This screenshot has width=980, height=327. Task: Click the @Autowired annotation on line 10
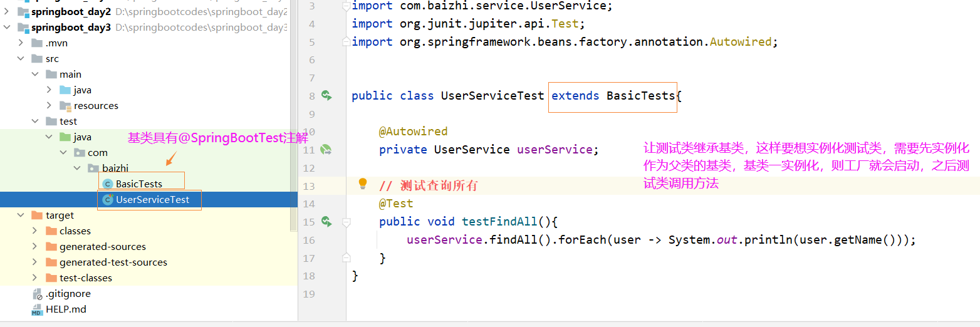(x=414, y=132)
